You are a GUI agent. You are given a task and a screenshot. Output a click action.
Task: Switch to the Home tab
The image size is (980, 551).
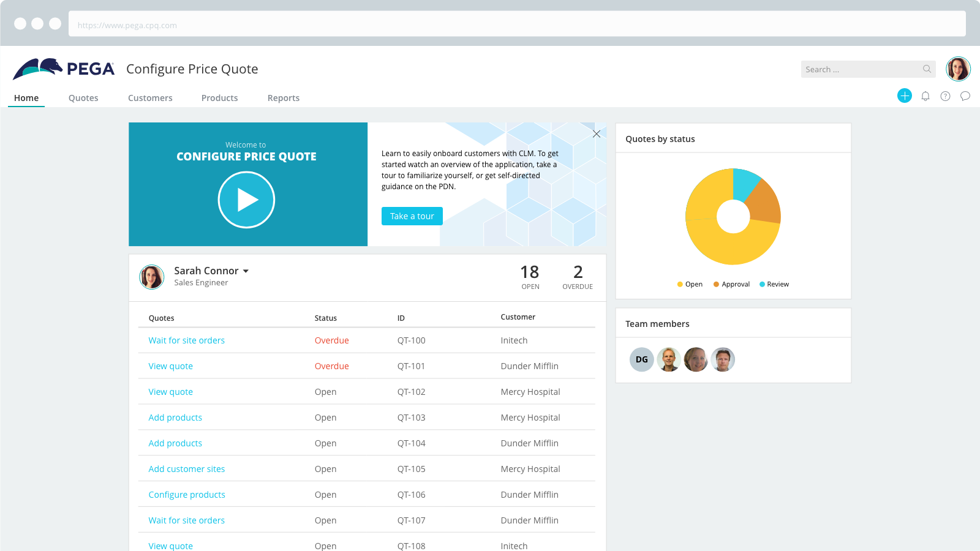(x=26, y=98)
